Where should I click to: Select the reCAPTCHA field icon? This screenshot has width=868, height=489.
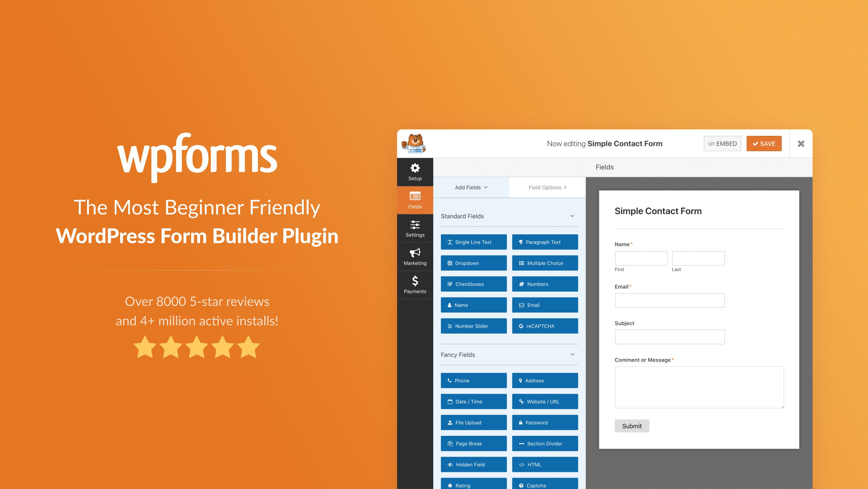(519, 325)
